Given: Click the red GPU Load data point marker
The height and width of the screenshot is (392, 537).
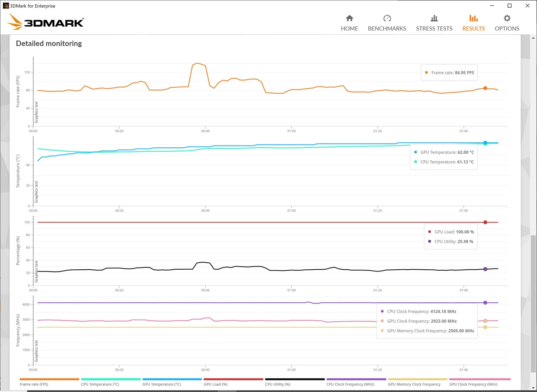Looking at the screenshot, I should tap(485, 222).
